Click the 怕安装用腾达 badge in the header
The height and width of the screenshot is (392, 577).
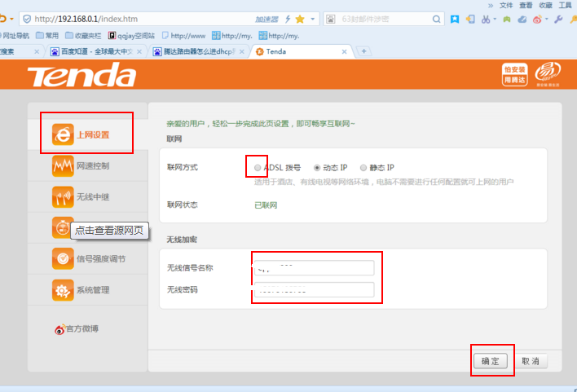pos(514,74)
